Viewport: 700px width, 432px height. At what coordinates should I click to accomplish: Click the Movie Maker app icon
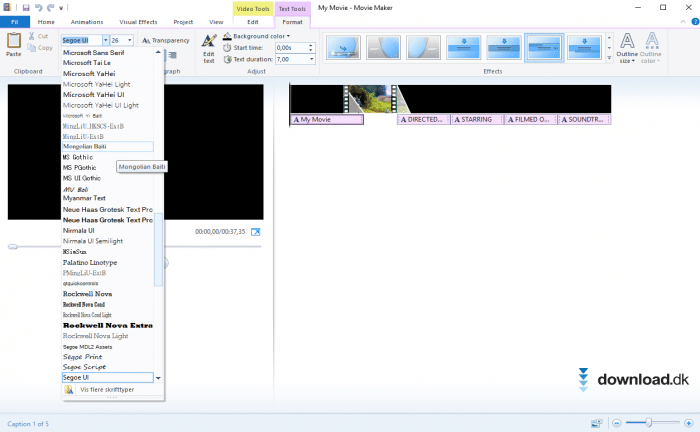point(7,7)
